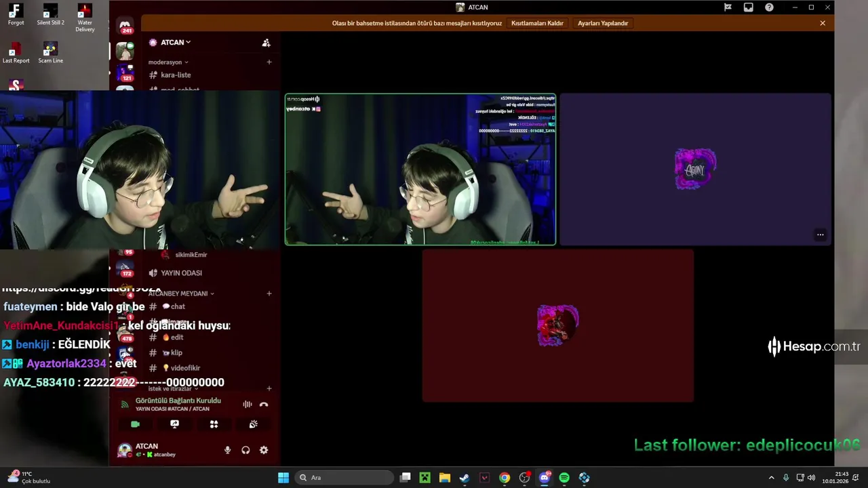Image resolution: width=868 pixels, height=488 pixels.
Task: Click the sikimikEmir user in channel list
Action: coord(184,255)
